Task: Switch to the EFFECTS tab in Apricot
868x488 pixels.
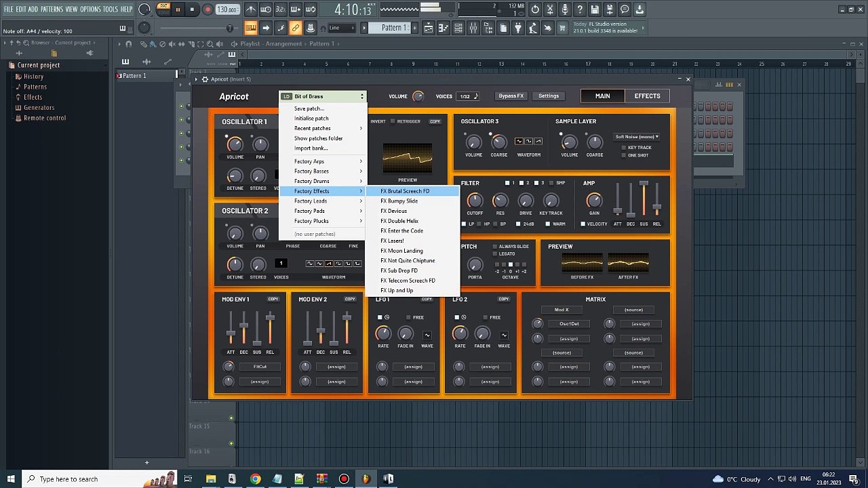Action: (647, 96)
